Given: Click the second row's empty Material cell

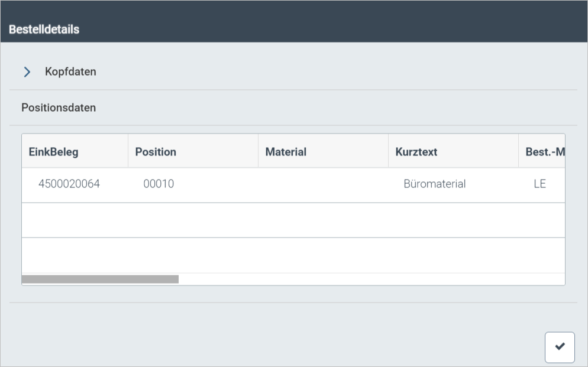Looking at the screenshot, I should pos(323,220).
